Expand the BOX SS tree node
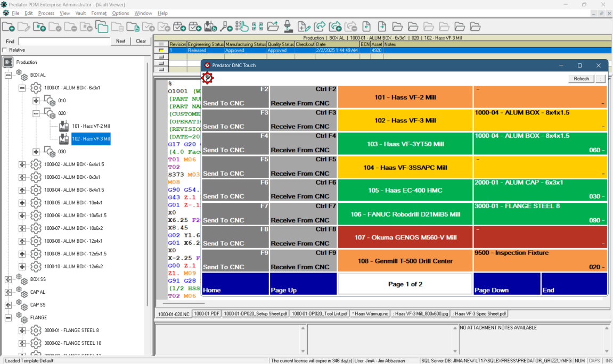This screenshot has height=364, width=613. pyautogui.click(x=8, y=279)
